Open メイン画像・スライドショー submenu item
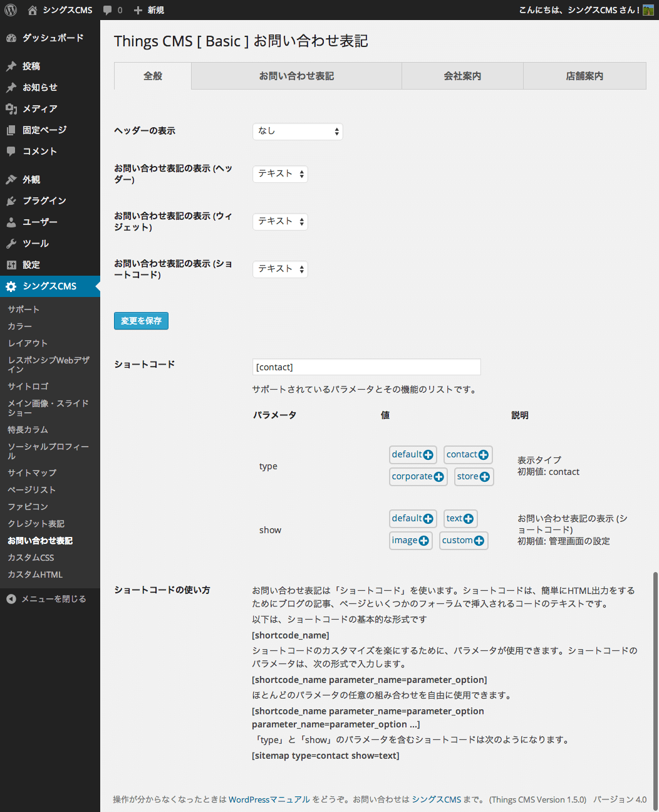The width and height of the screenshot is (659, 812). [x=48, y=408]
